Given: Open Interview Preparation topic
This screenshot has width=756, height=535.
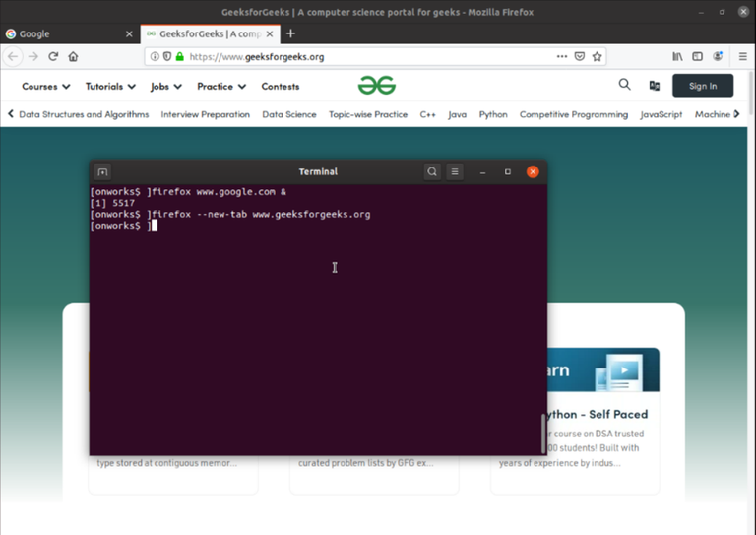Looking at the screenshot, I should point(206,114).
